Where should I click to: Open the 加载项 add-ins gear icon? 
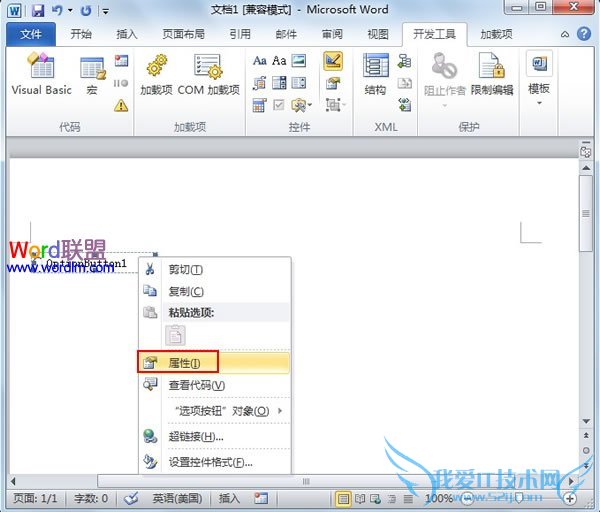[x=157, y=74]
